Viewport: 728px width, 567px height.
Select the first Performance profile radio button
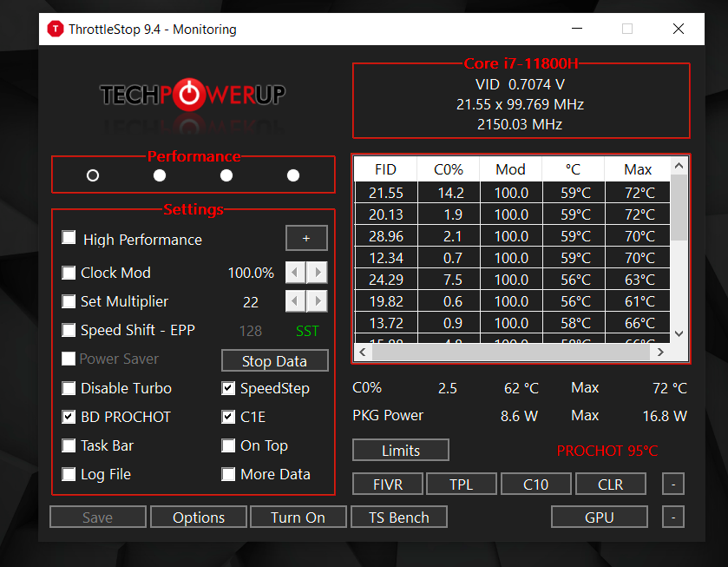pos(93,175)
